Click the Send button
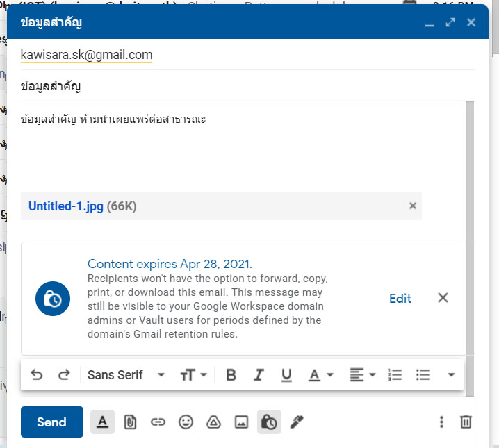Image resolution: width=499 pixels, height=448 pixels. coord(52,422)
